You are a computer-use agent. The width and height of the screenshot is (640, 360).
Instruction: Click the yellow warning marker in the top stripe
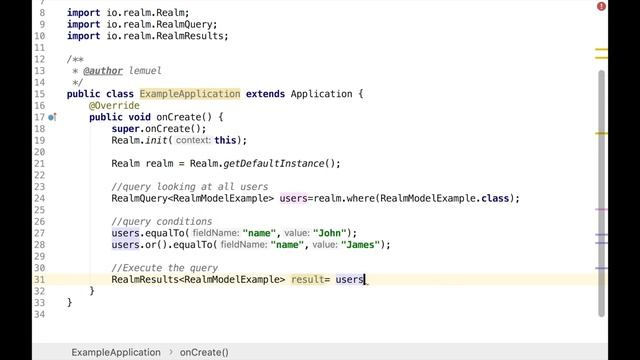click(x=601, y=50)
